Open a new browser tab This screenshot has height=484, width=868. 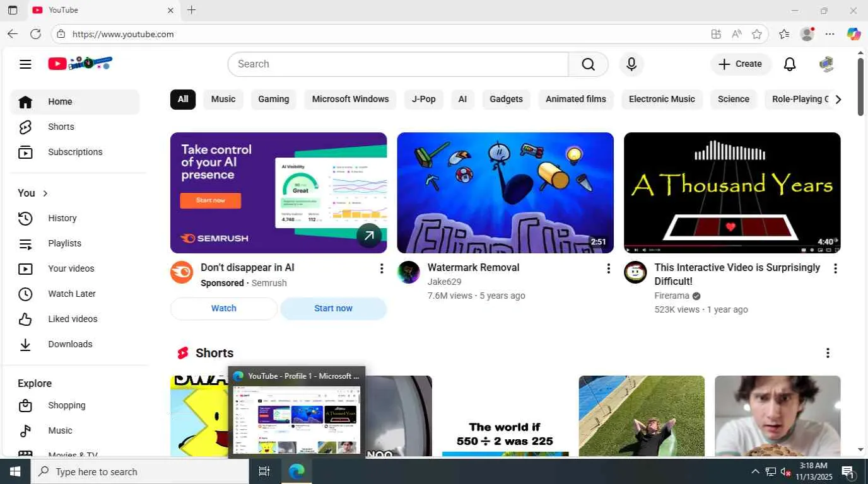coord(192,10)
